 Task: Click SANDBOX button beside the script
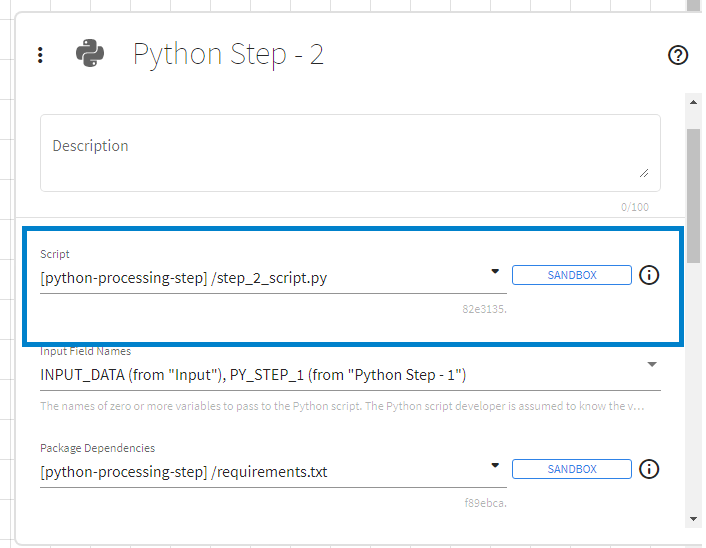point(571,275)
